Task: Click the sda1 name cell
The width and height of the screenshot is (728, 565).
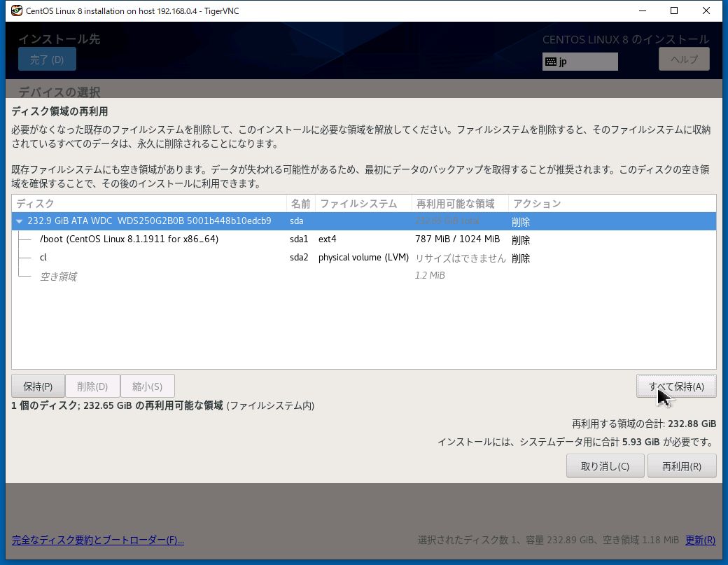Action: coord(299,239)
